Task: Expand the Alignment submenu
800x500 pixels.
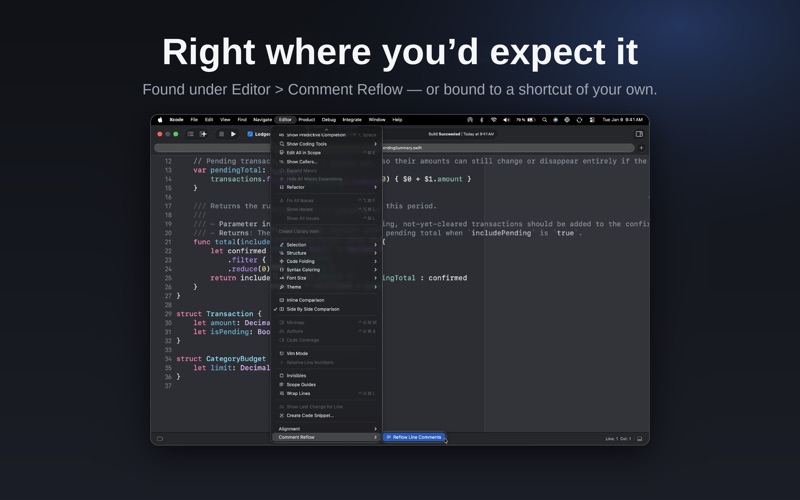Action: [327, 429]
